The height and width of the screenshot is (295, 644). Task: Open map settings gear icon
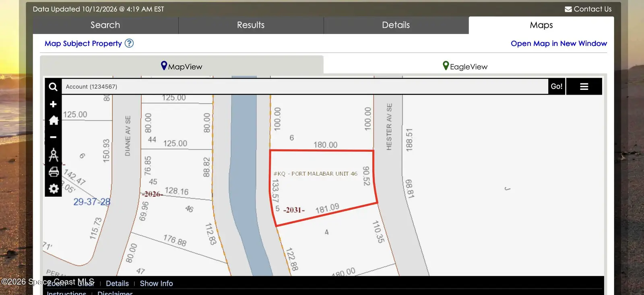point(54,189)
